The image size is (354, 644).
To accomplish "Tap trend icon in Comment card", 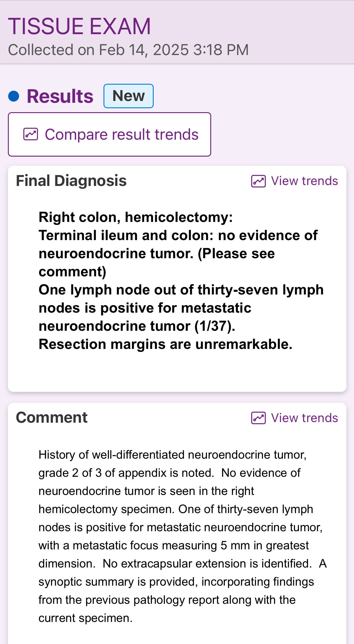I will point(258,418).
